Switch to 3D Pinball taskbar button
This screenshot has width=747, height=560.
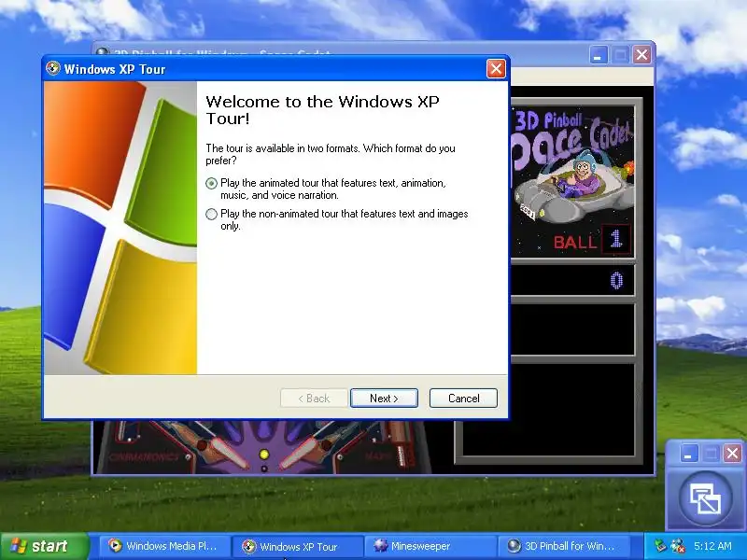[x=564, y=546]
